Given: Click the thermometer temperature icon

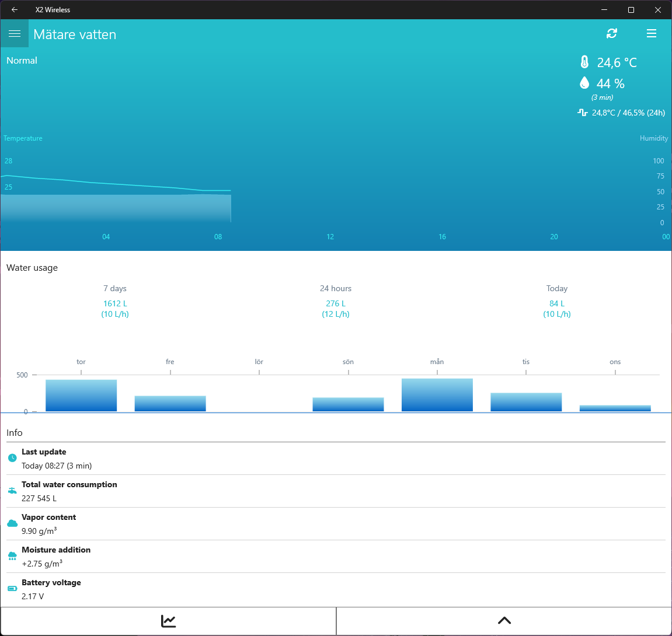Looking at the screenshot, I should tap(584, 62).
